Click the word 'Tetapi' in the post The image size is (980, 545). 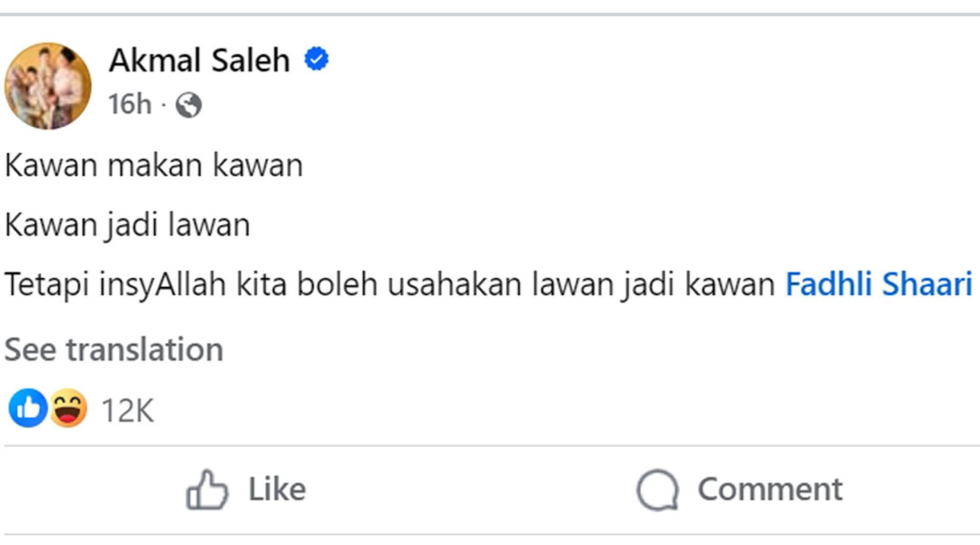point(46,285)
